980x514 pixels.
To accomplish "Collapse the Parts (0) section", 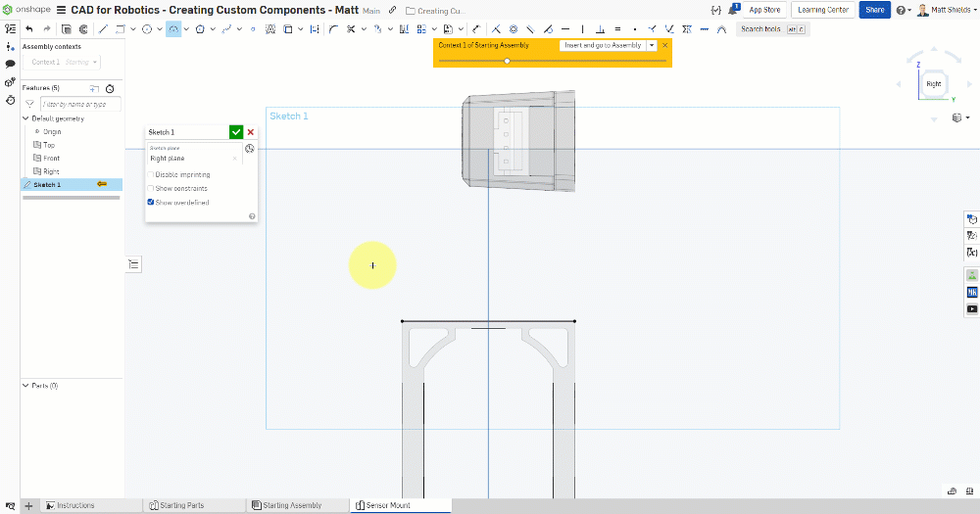I will tap(26, 386).
